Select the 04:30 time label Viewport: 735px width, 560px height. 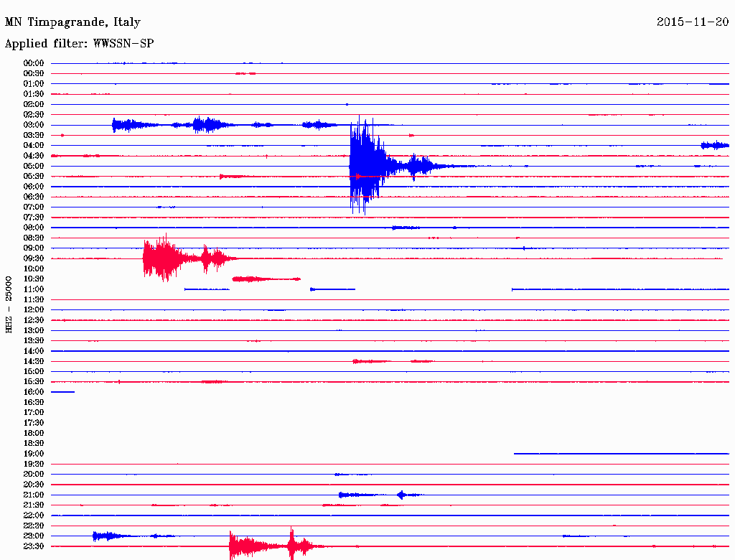click(34, 156)
